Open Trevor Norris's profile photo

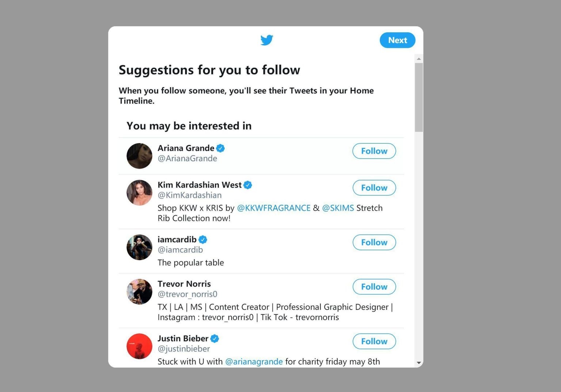click(139, 292)
